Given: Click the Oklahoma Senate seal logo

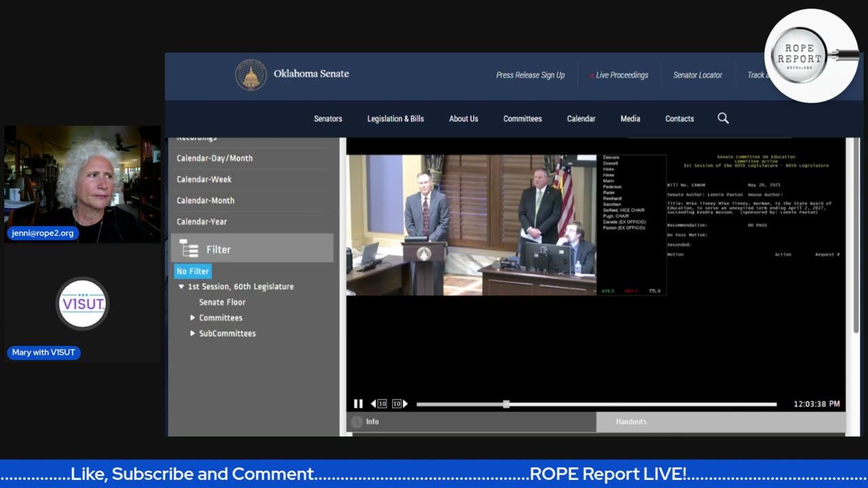Looking at the screenshot, I should coord(251,75).
